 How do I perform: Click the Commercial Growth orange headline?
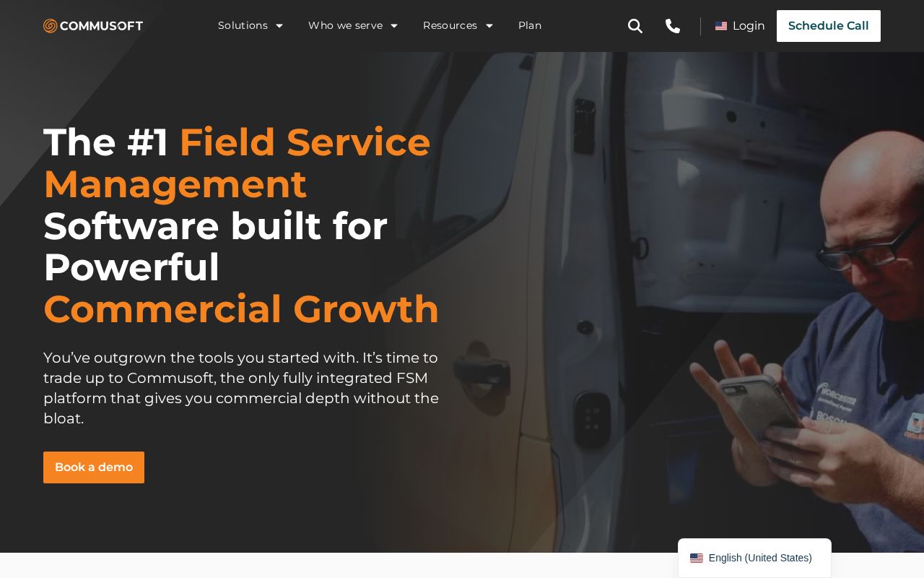point(241,309)
